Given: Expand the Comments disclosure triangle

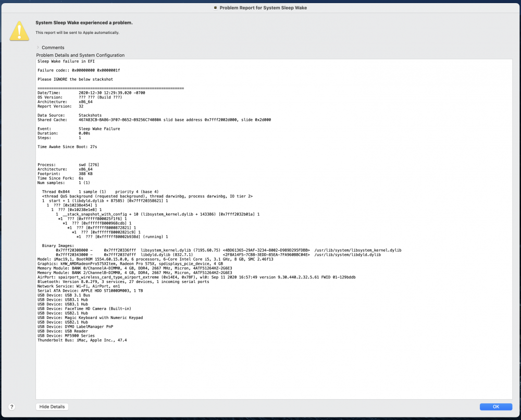Looking at the screenshot, I should 38,47.
